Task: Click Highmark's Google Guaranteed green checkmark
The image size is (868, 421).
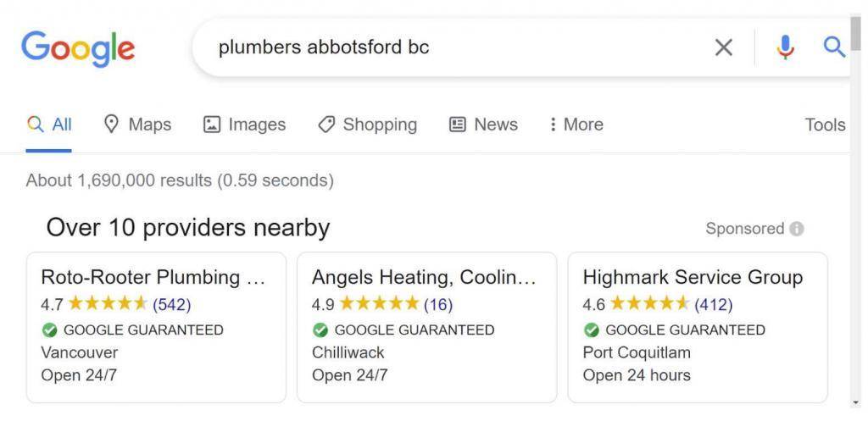Action: coord(591,330)
